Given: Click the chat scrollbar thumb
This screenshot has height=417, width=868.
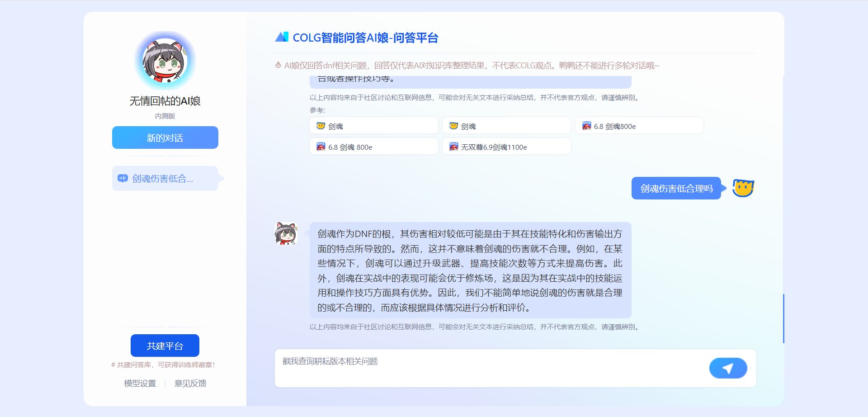Looking at the screenshot, I should click(x=783, y=318).
